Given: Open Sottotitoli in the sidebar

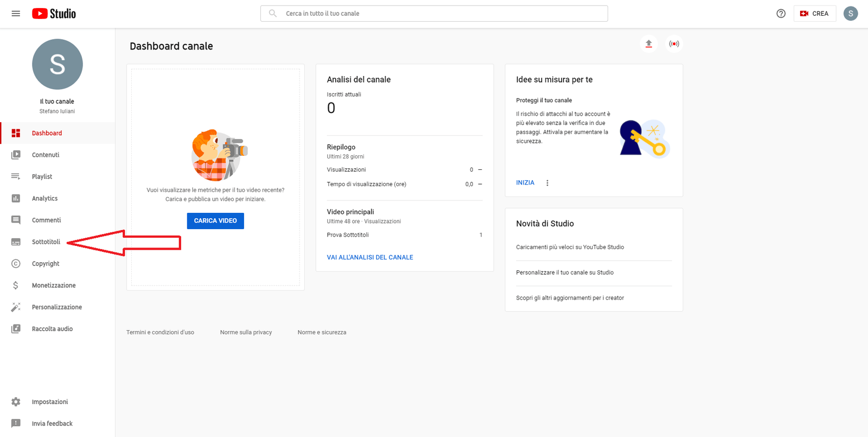Looking at the screenshot, I should pos(46,242).
